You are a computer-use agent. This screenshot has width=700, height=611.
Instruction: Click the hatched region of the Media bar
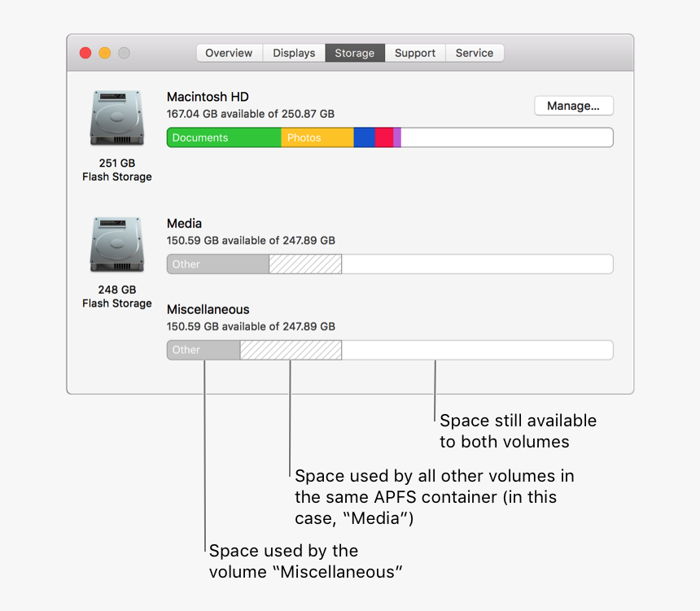pyautogui.click(x=305, y=264)
